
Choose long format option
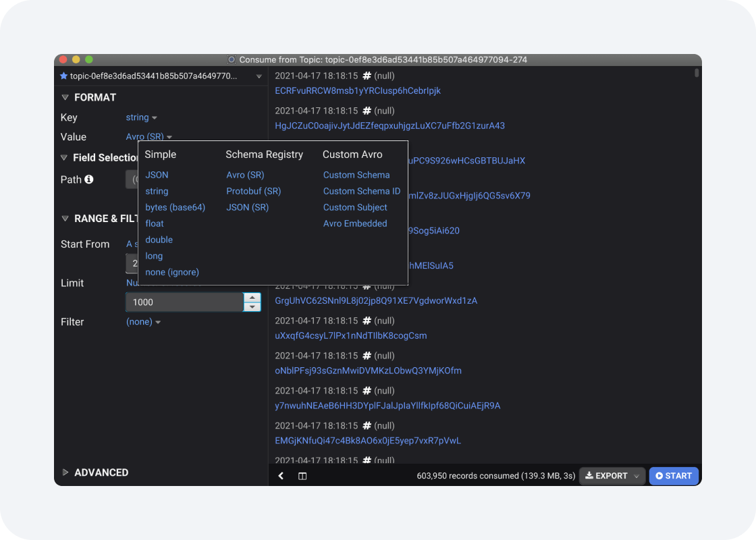[x=154, y=256]
